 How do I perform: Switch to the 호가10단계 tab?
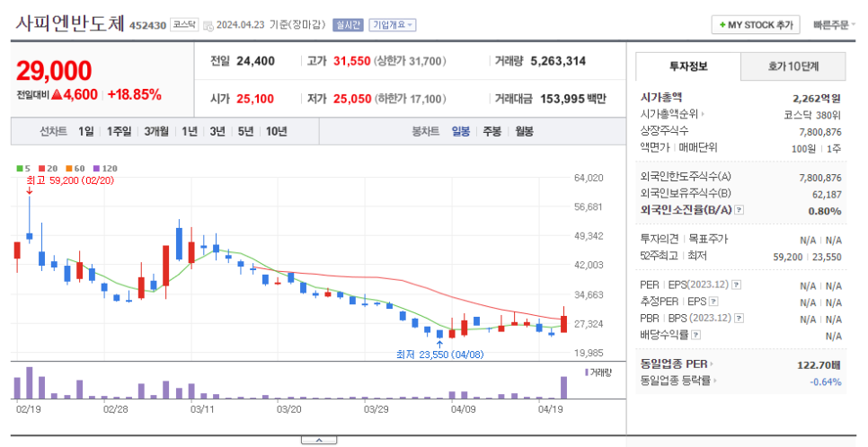[793, 66]
